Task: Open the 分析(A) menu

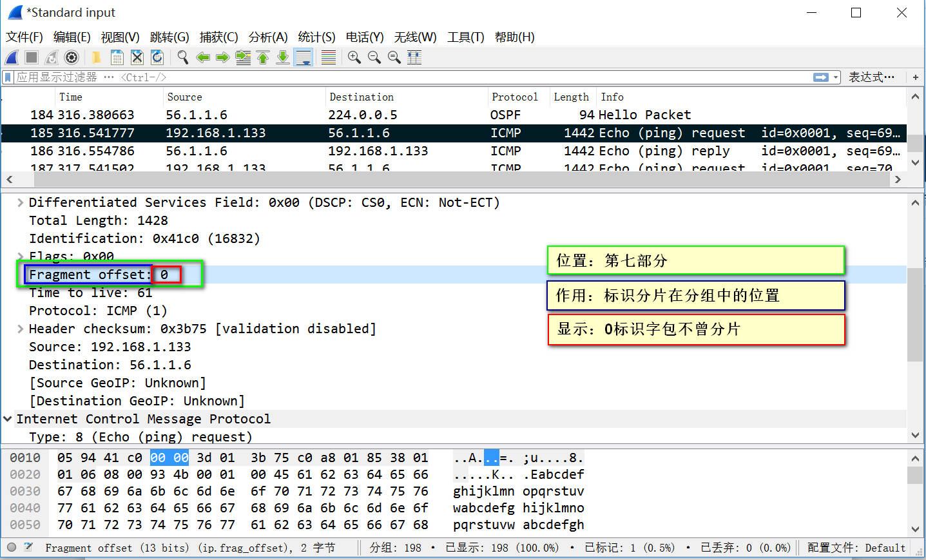Action: [268, 37]
